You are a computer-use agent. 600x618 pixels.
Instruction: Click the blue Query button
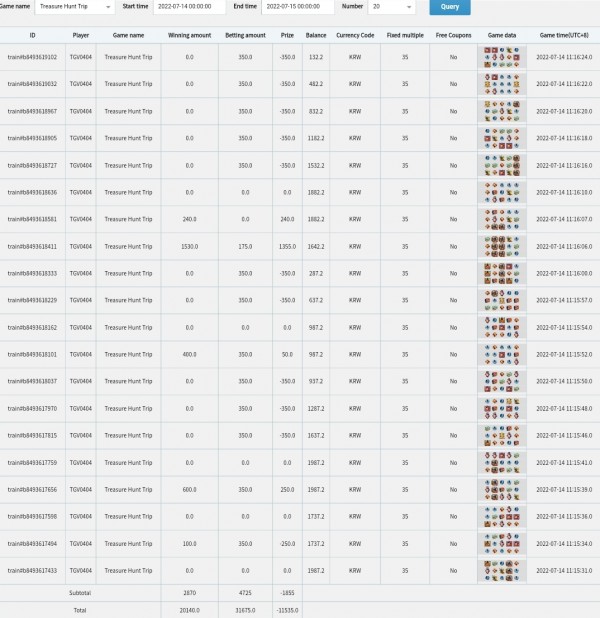click(450, 7)
